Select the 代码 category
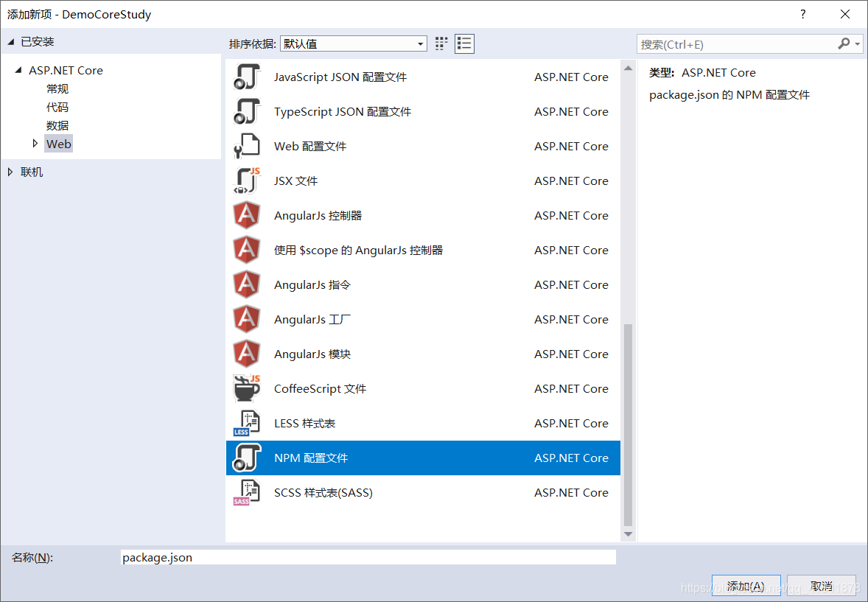868x602 pixels. click(57, 107)
